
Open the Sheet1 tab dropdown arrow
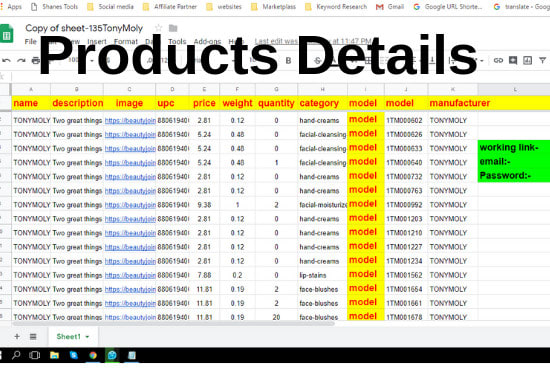(x=87, y=337)
